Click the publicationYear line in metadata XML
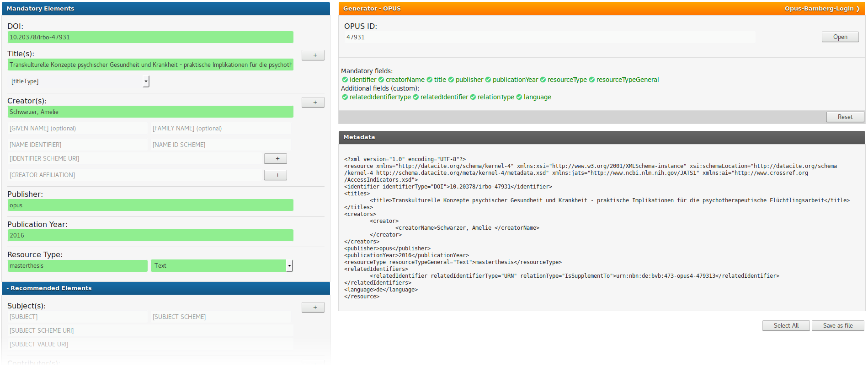868x367 pixels. 406,255
